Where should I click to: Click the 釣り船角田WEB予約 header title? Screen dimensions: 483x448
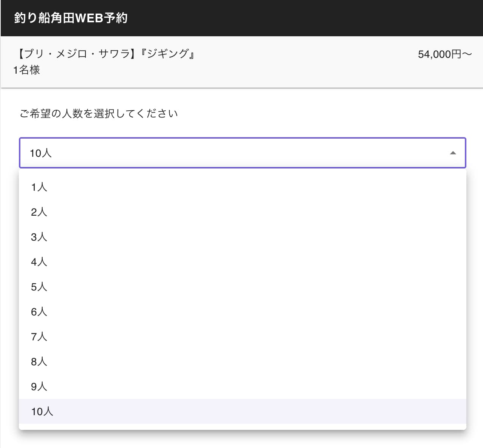click(71, 18)
